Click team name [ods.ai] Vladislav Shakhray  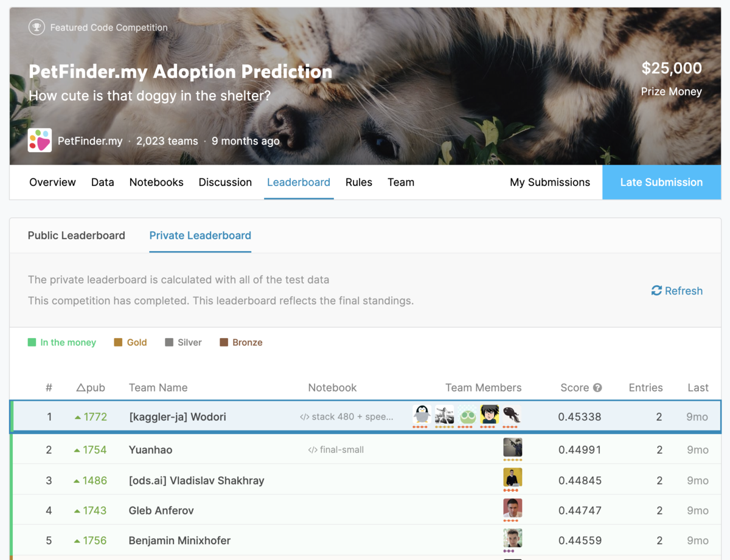196,480
